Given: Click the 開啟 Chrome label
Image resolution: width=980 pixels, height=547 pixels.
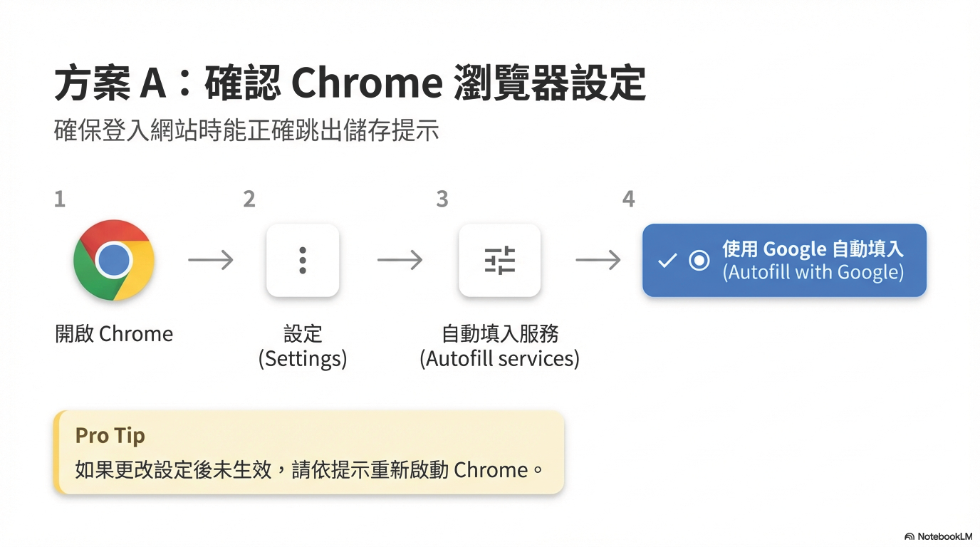Looking at the screenshot, I should (114, 334).
